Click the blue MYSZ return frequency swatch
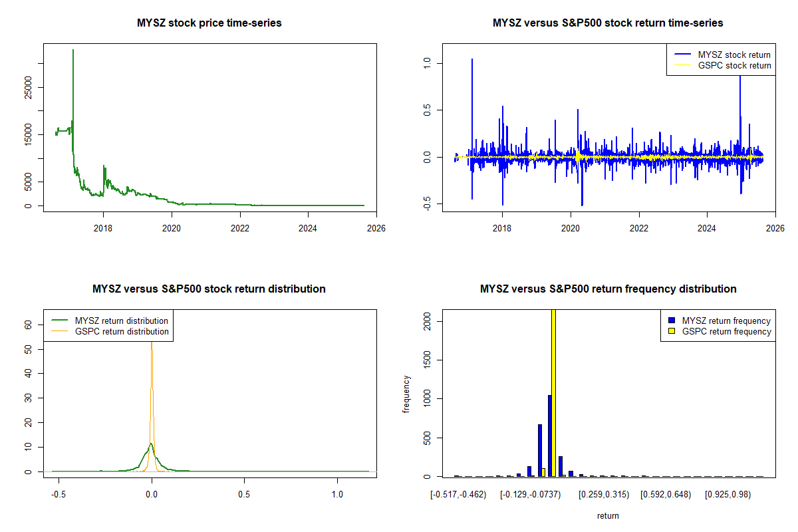798x532 pixels. (x=670, y=321)
